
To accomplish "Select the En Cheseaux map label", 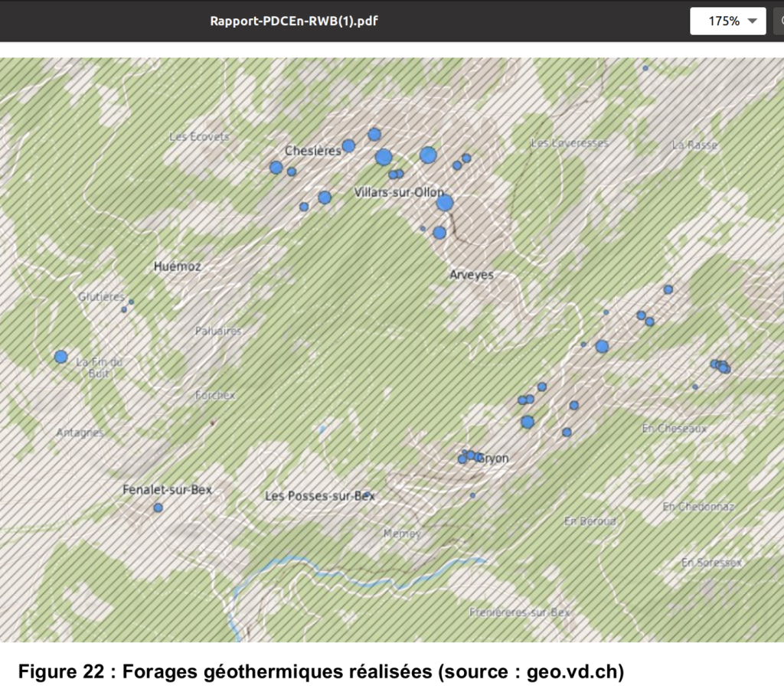I will [674, 429].
